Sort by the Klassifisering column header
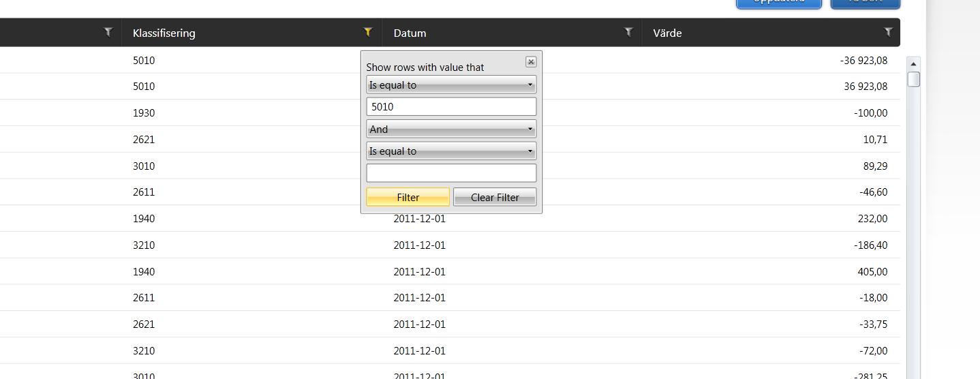 [164, 33]
